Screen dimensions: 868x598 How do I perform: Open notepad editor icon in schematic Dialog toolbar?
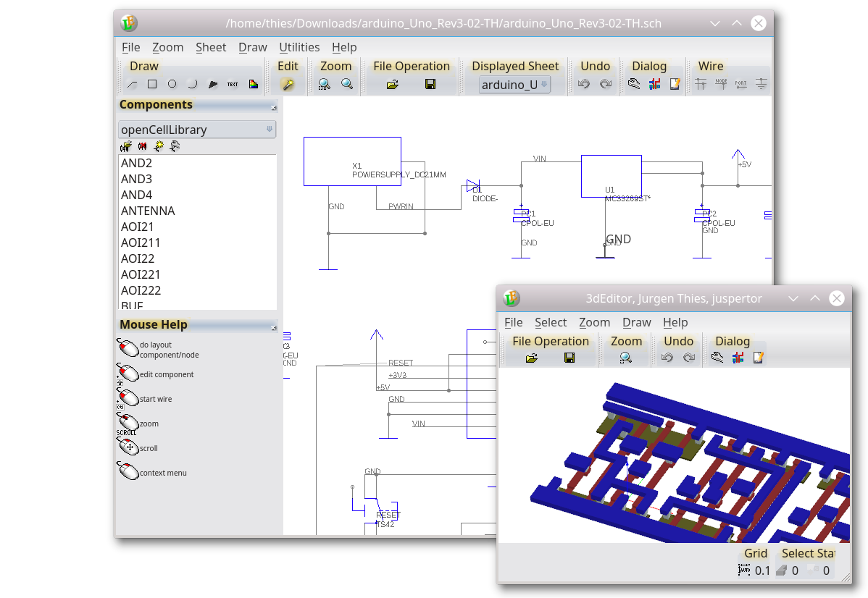675,84
